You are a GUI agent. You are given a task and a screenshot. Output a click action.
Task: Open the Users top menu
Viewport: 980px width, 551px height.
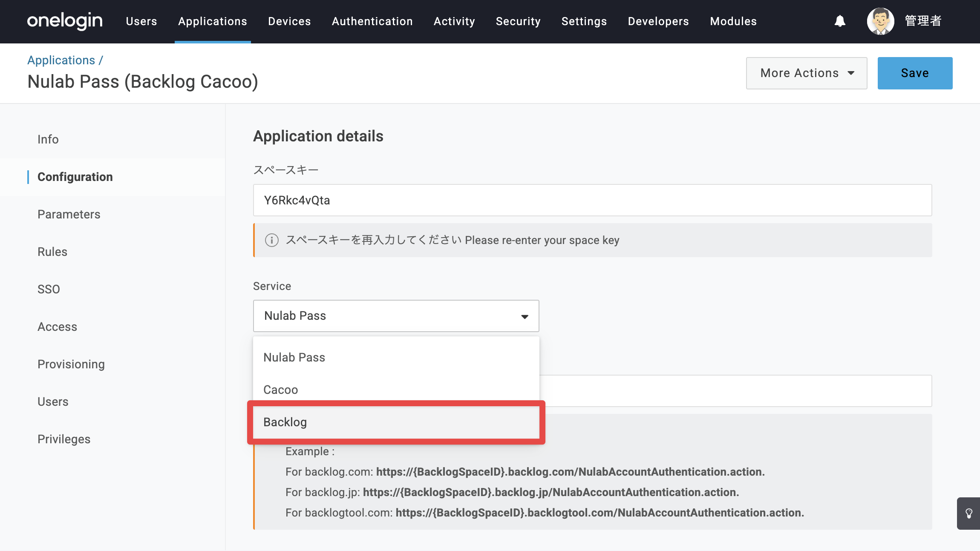[x=141, y=21]
